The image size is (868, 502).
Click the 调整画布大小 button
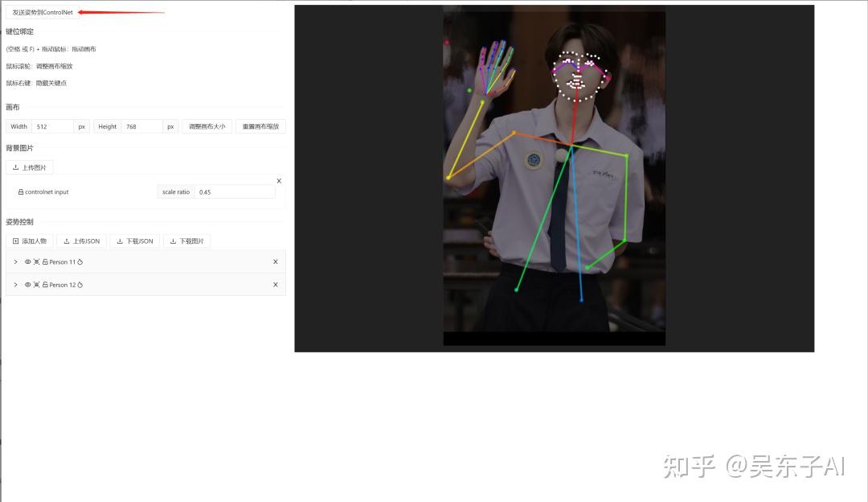point(207,126)
